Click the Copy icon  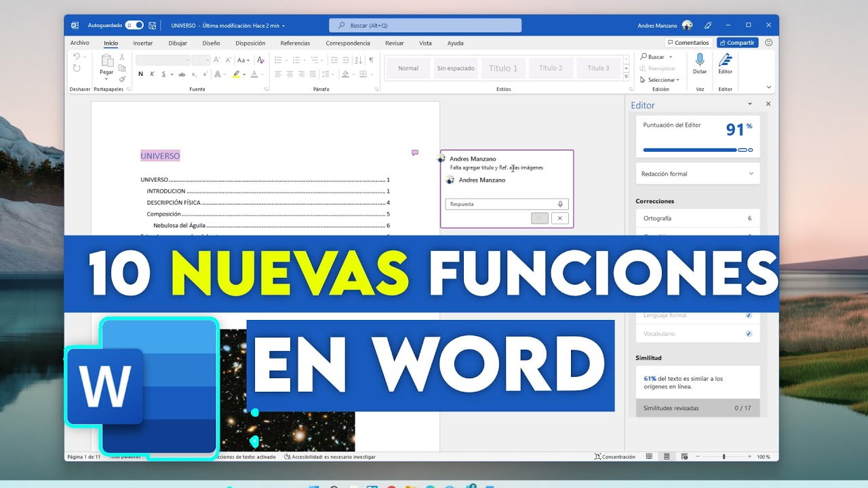point(122,68)
